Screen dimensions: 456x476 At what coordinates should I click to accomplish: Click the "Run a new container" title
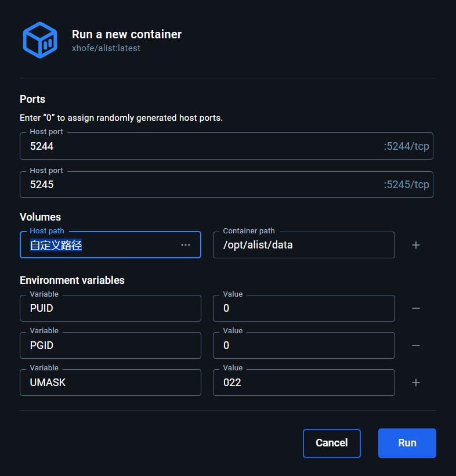point(126,34)
